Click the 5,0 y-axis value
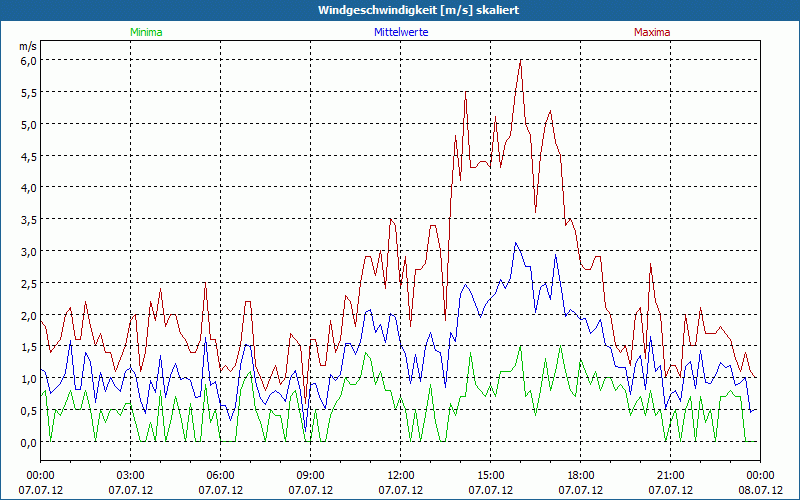Screen dimensions: 800x500 click(29, 124)
